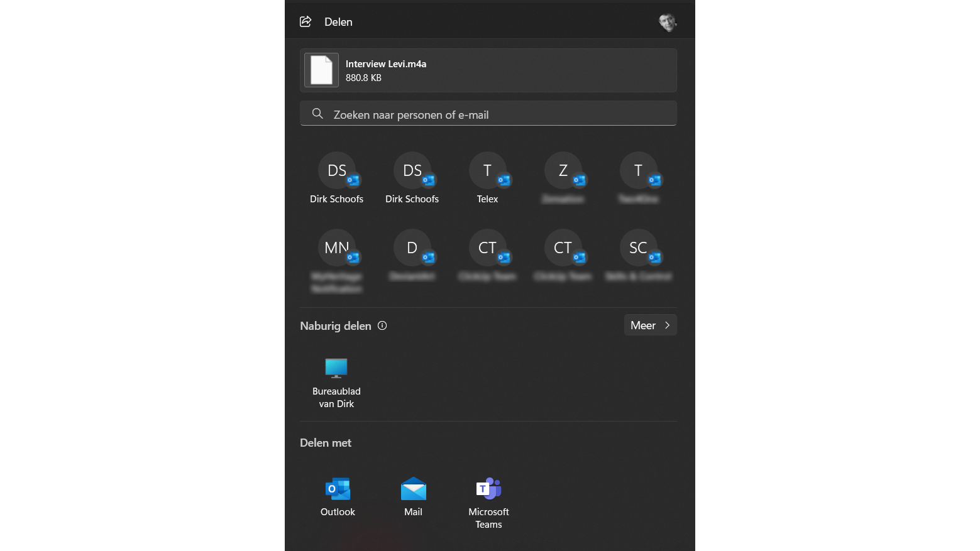Image resolution: width=980 pixels, height=551 pixels.
Task: Select the contact with initial D
Action: [412, 256]
